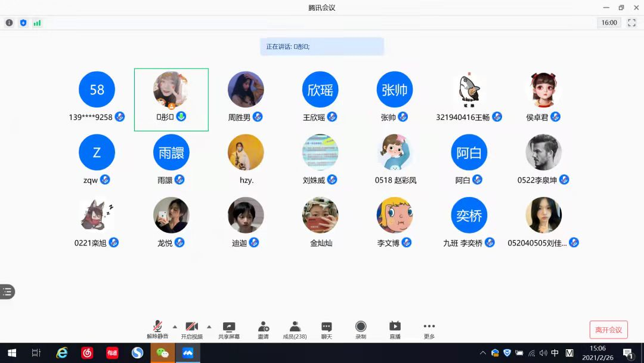Open NetEase Cloud Music from the taskbar
Viewport: 644px width, 363px height.
point(87,353)
